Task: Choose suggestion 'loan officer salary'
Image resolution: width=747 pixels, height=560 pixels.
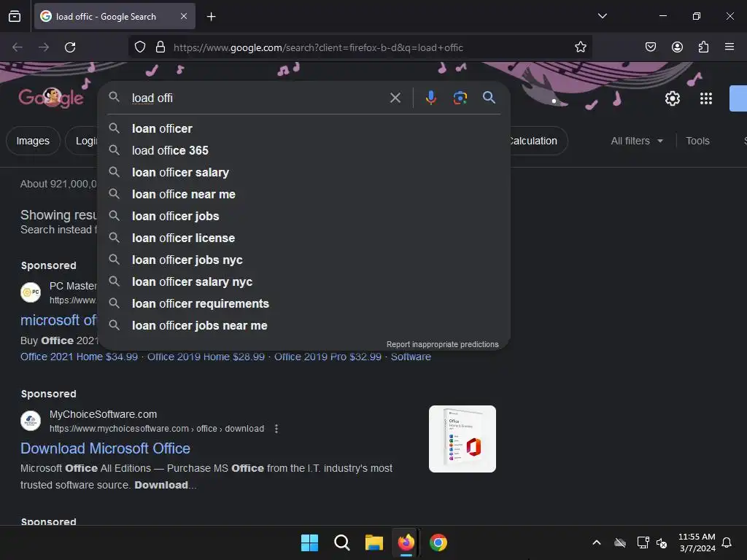Action: [304, 172]
